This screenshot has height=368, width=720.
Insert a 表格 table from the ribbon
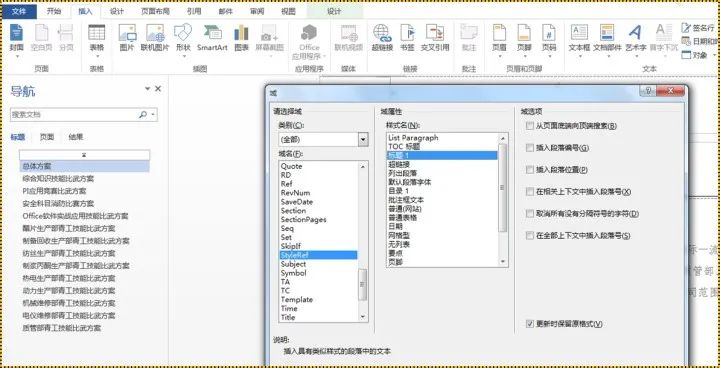[96, 33]
